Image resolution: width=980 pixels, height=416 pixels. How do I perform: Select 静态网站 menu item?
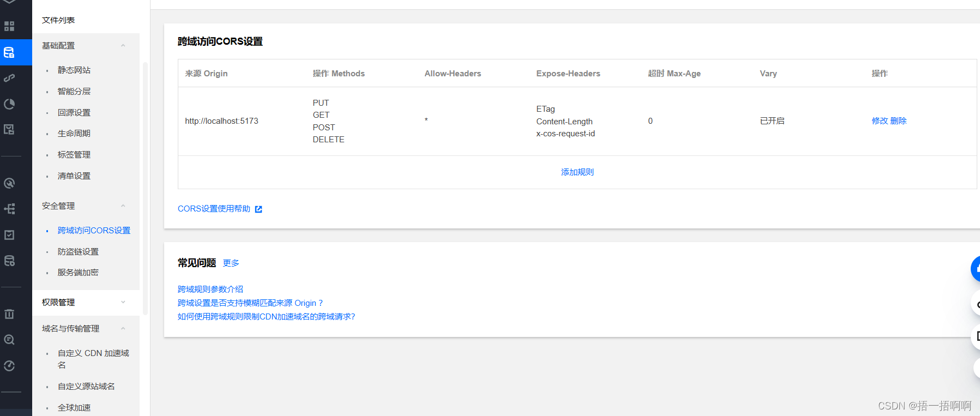coord(74,70)
